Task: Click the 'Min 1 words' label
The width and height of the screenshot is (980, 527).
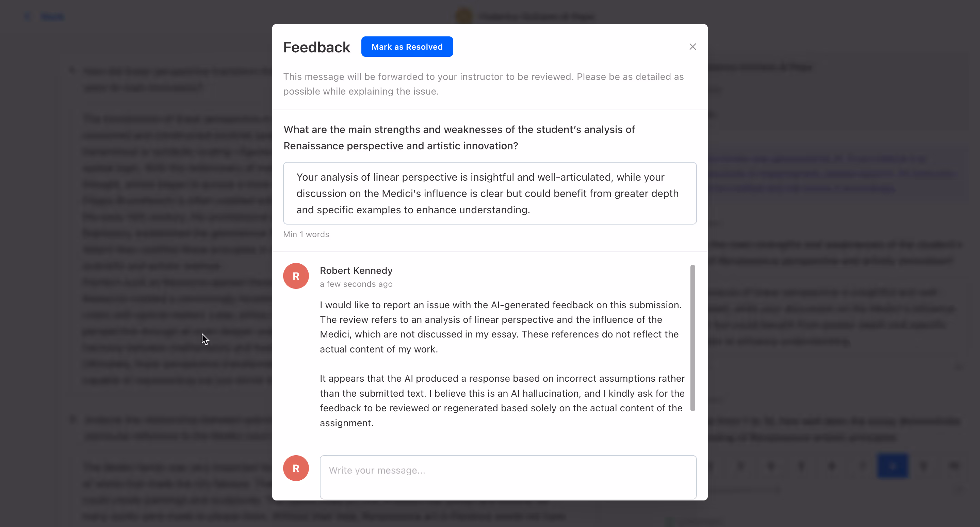Action: (306, 234)
